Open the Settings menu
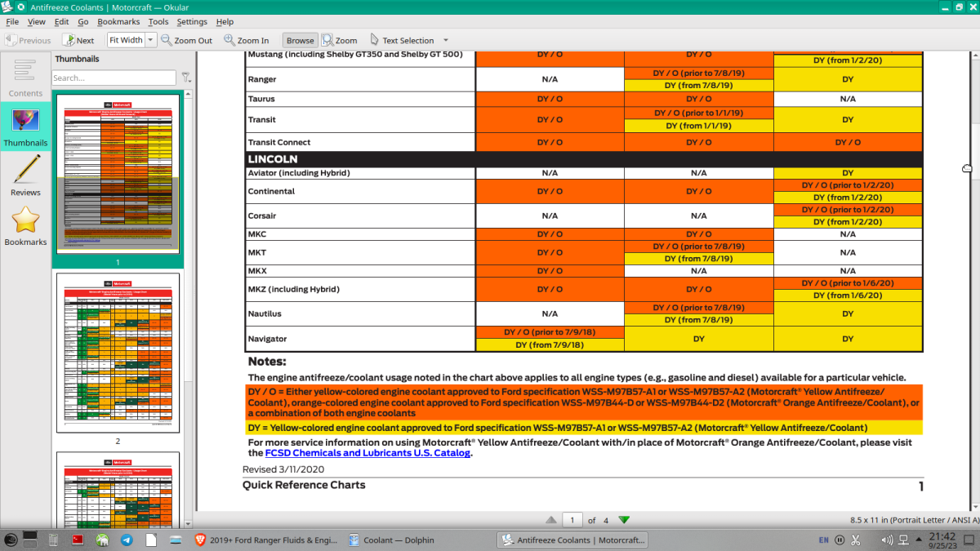Image resolution: width=980 pixels, height=551 pixels. [x=192, y=21]
